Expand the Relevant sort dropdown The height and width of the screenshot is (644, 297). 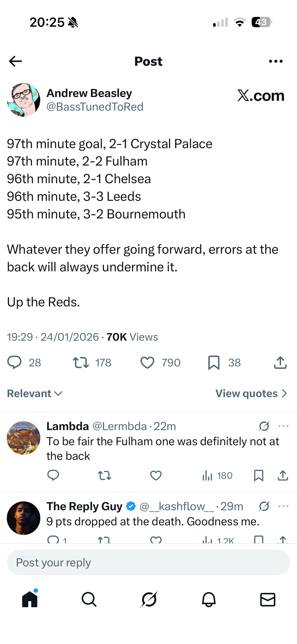35,394
